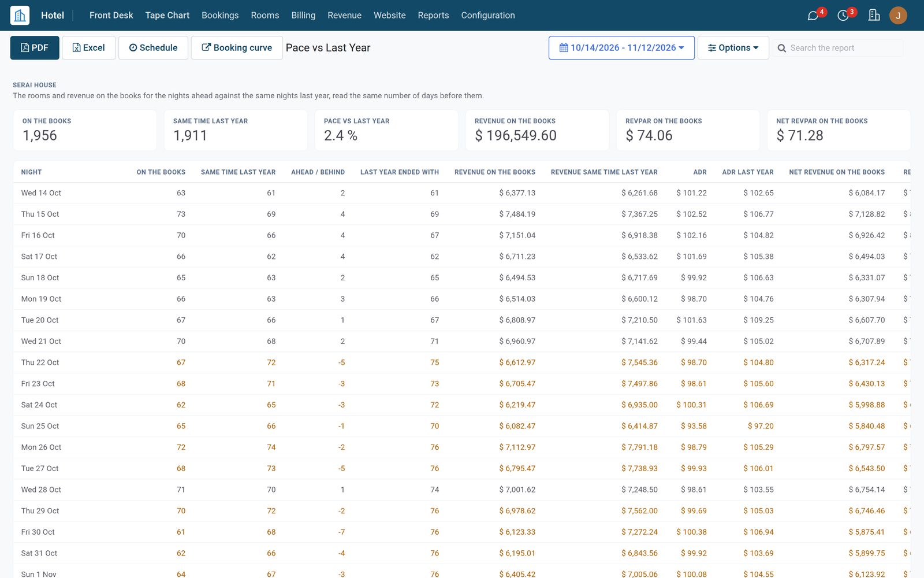Screen dimensions: 924x578
Task: Click the PACE VS LAST YEAR 2.4 % card
Action: [x=386, y=130]
